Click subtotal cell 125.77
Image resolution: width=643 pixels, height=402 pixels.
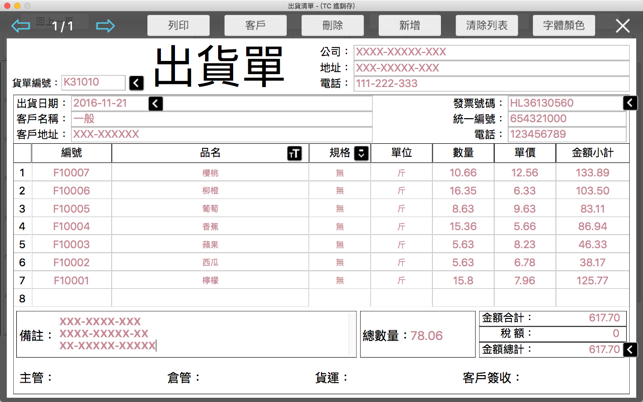593,281
